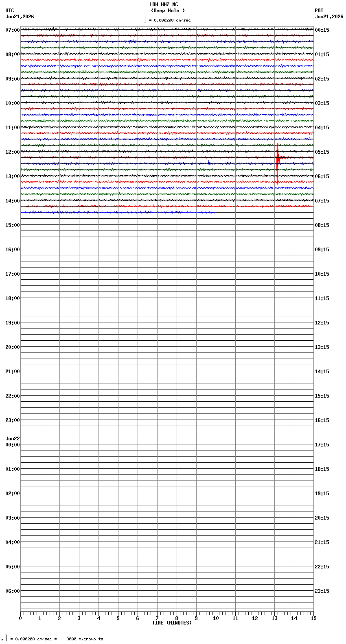Click the '08:00' UTC time label
346x644 pixels.
click(x=13, y=54)
